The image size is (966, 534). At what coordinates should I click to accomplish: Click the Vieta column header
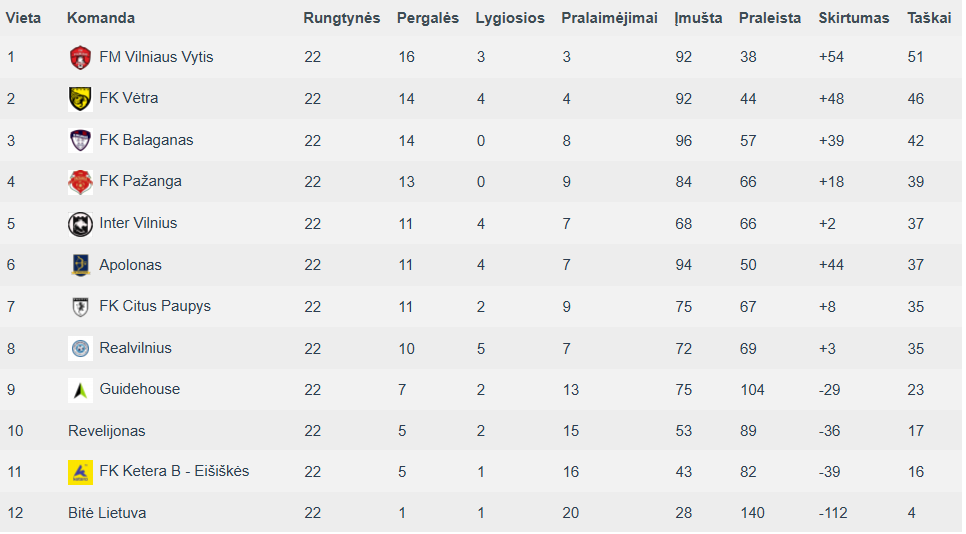23,18
